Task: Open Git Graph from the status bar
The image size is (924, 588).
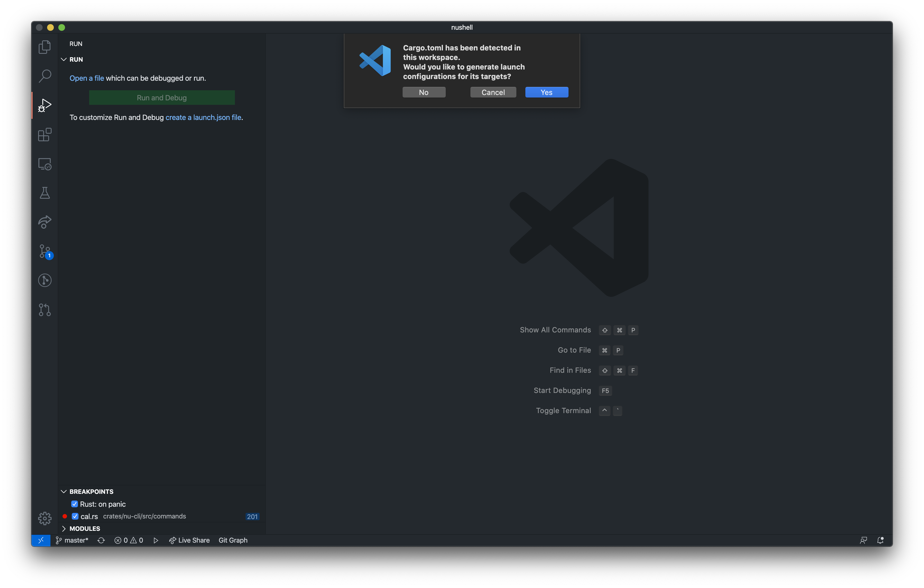Action: [x=233, y=540]
